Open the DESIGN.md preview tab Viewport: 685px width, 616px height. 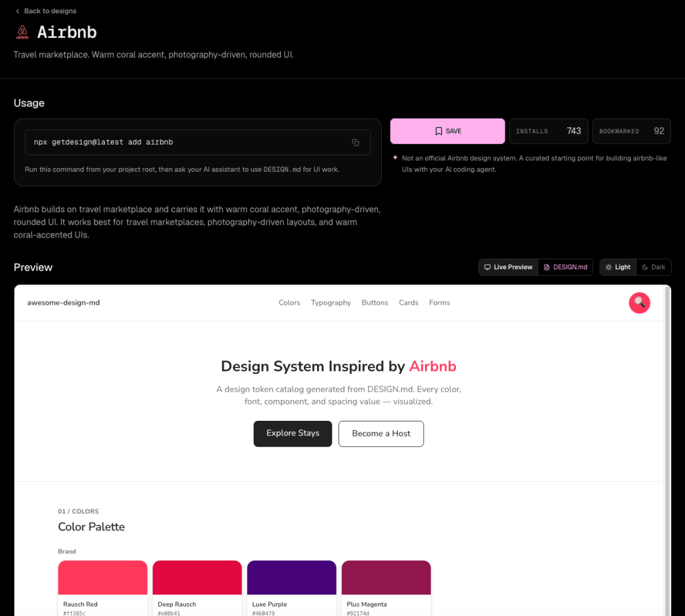pos(566,267)
